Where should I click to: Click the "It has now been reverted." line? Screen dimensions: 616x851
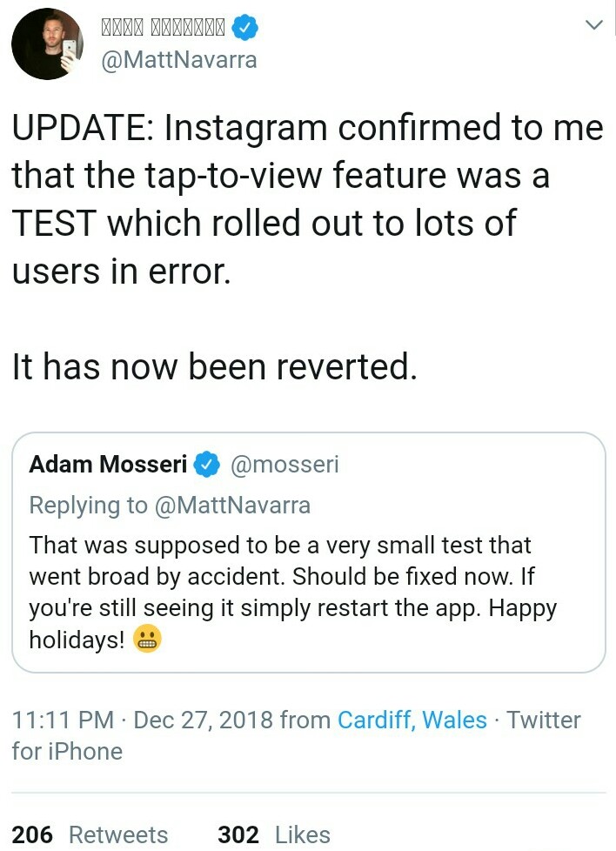[215, 366]
